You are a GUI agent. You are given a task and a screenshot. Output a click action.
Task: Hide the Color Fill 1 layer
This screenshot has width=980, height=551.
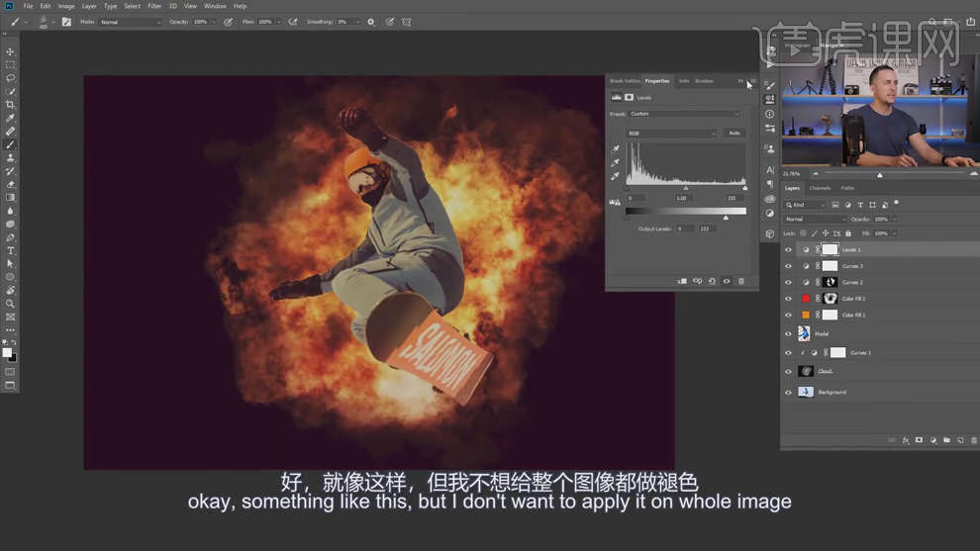pyautogui.click(x=788, y=315)
